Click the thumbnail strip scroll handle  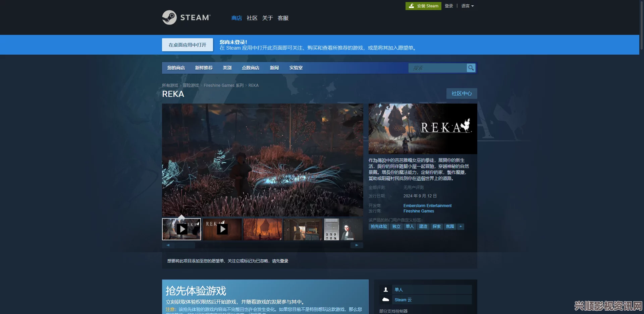tap(185, 245)
